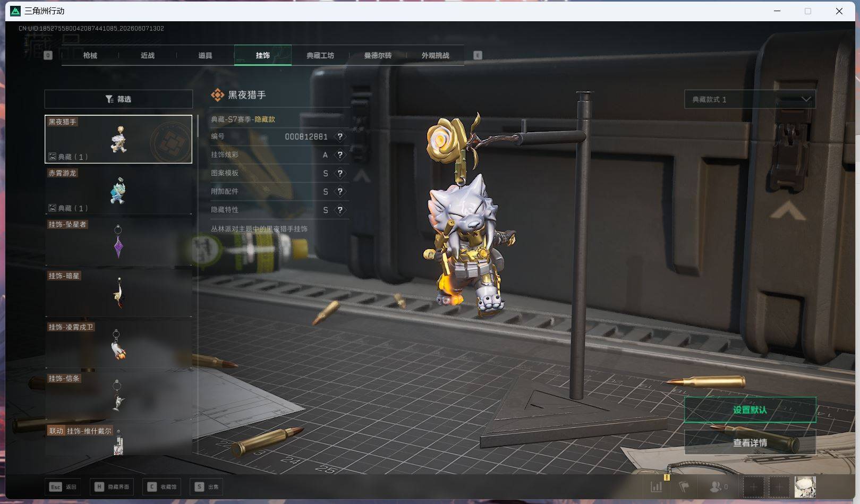Click the 三角洲行动 app icon in title bar
Screen dimensions: 860x504
click(15, 11)
